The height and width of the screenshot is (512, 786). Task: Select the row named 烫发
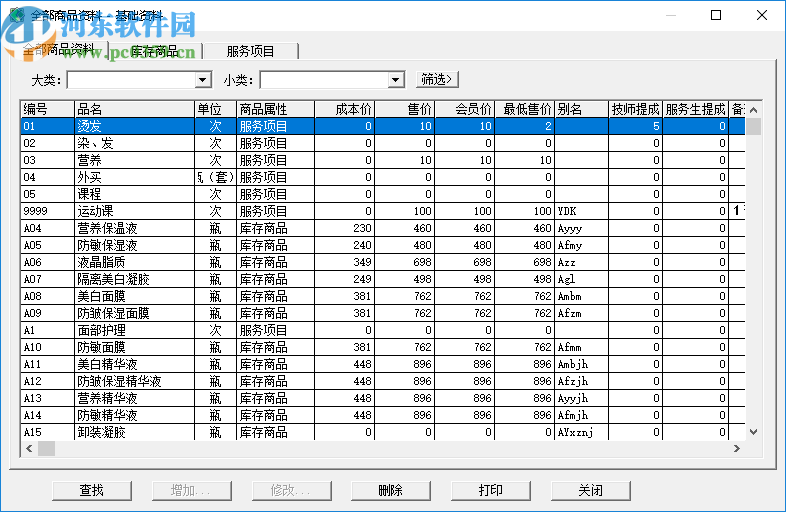click(383, 126)
